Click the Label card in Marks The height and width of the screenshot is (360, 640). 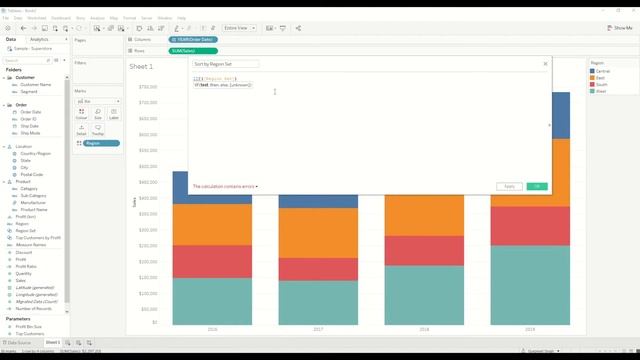click(113, 114)
